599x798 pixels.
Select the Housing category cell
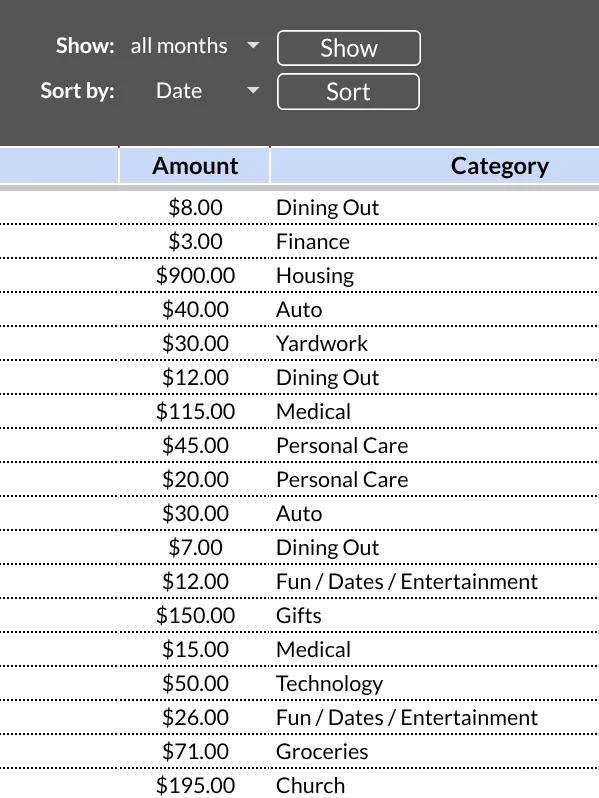(315, 276)
